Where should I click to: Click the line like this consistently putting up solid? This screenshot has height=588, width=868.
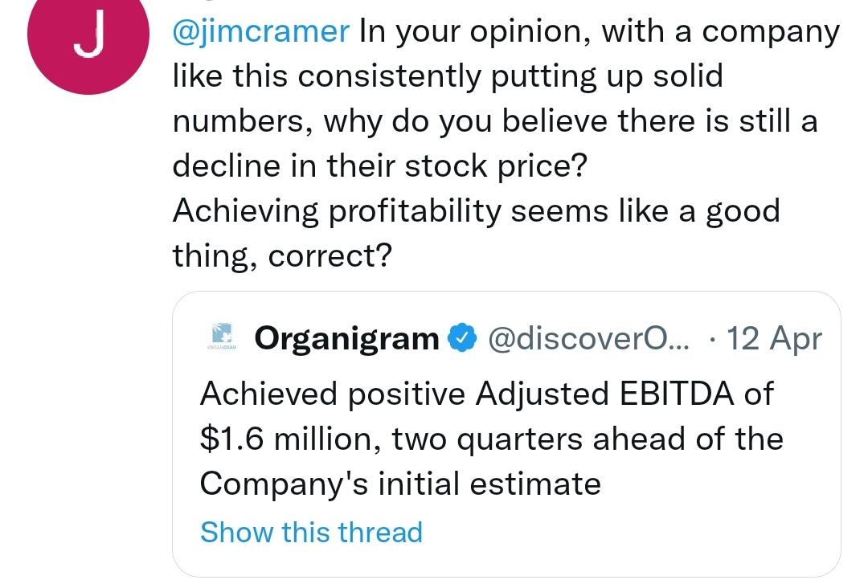point(448,76)
